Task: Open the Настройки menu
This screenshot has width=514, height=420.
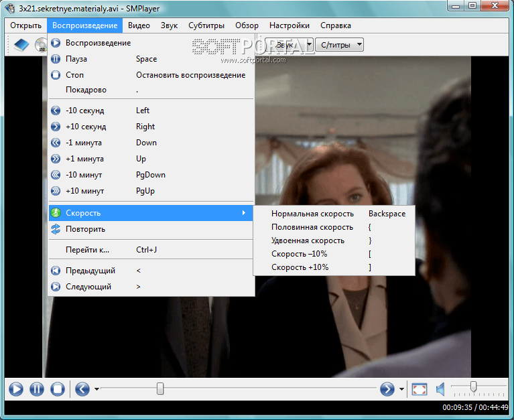Action: [x=290, y=25]
